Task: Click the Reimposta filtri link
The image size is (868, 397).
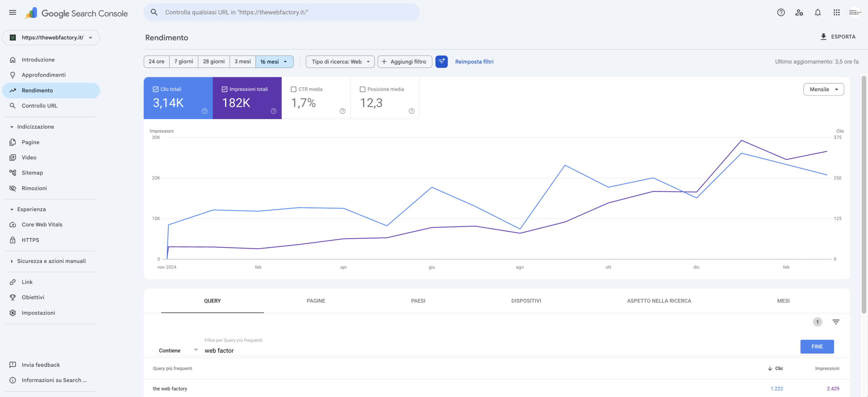Action: tap(474, 62)
